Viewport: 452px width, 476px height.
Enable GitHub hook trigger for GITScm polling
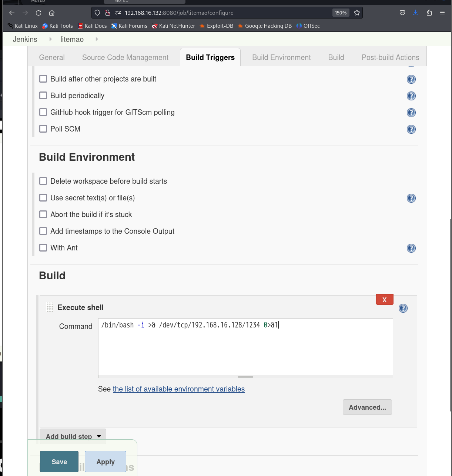(x=43, y=112)
